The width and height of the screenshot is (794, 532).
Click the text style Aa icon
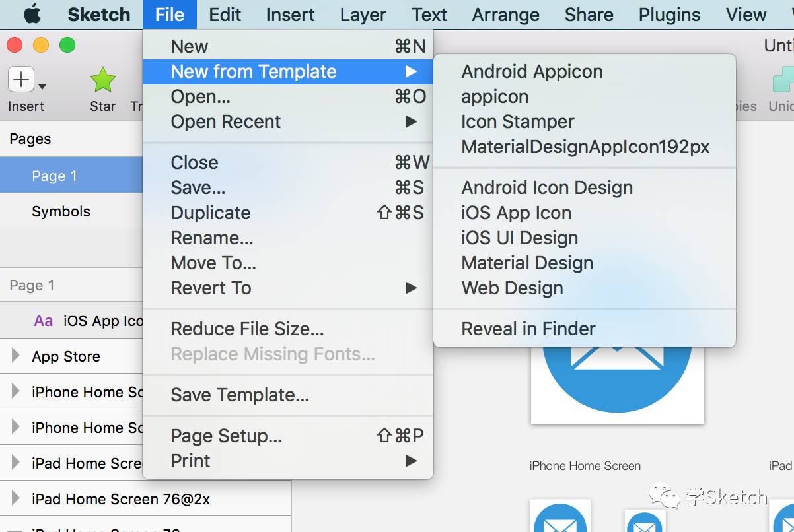pyautogui.click(x=44, y=321)
